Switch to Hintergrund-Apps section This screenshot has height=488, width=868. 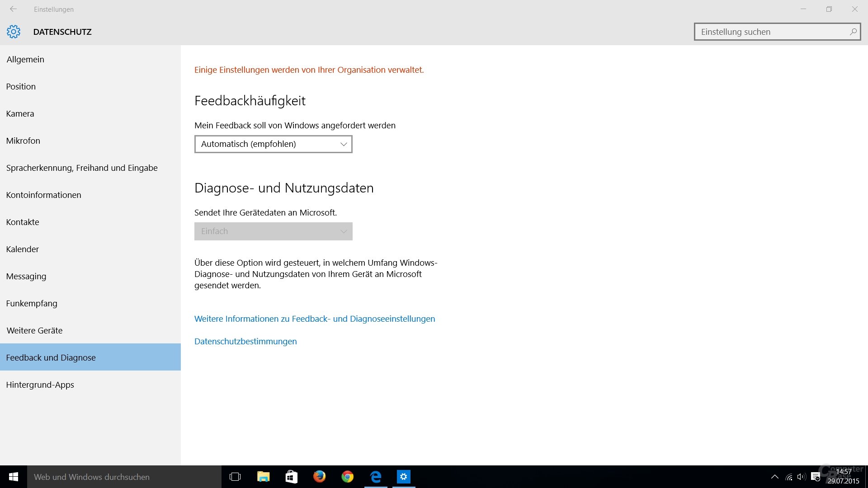[40, 385]
